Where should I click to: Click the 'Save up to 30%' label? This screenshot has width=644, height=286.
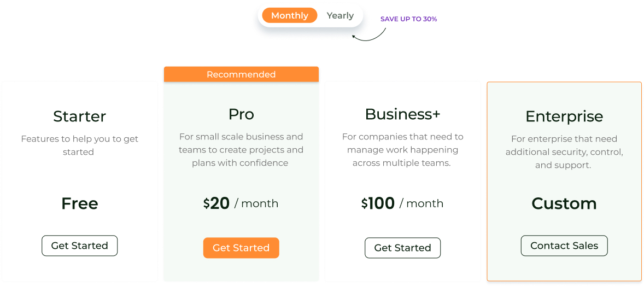click(408, 19)
